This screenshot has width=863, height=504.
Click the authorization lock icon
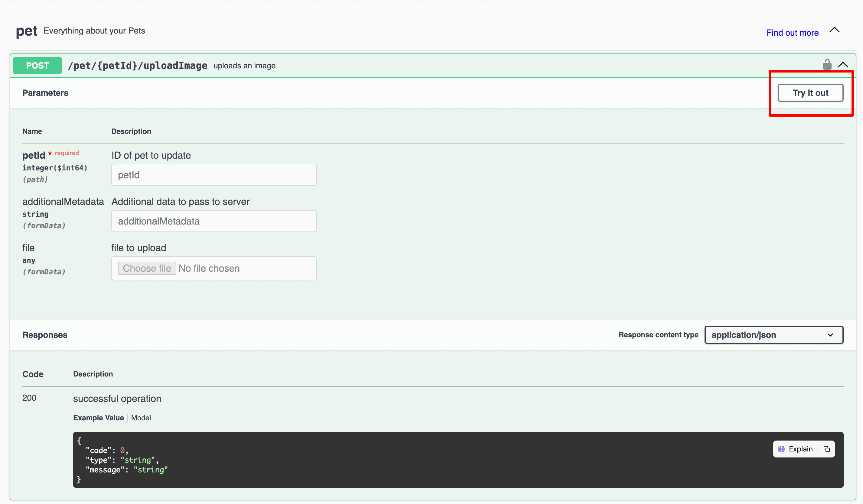[827, 65]
